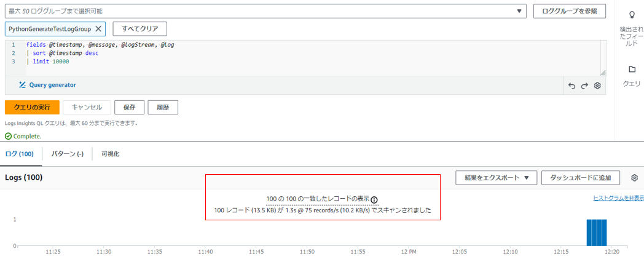
Task: Click ダッシュボードに追加 button
Action: [580, 178]
